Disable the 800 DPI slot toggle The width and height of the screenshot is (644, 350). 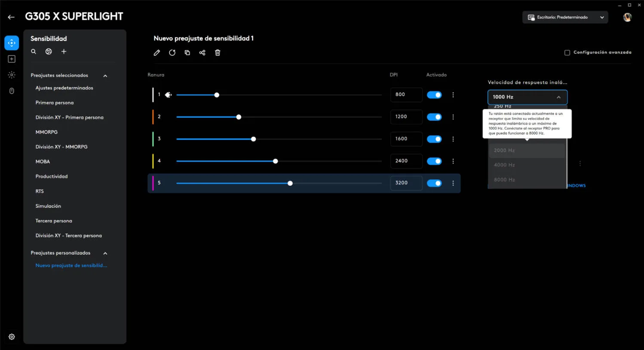coord(434,95)
